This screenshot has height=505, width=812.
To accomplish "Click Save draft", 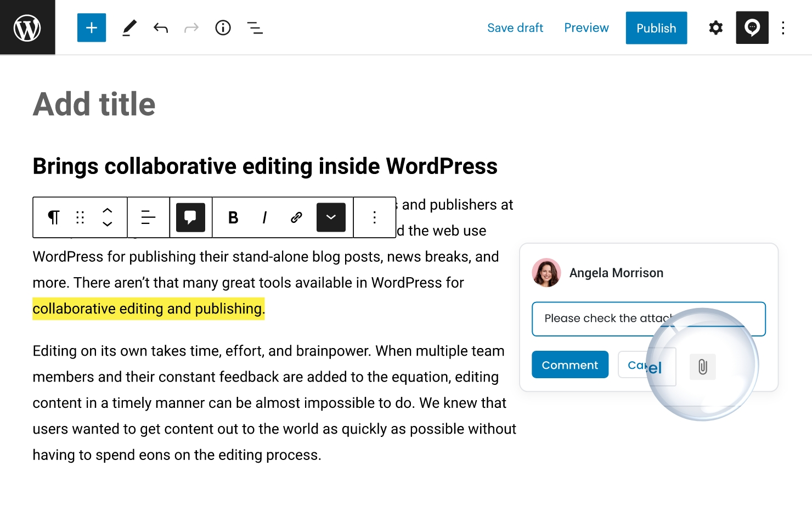I will coord(515,28).
